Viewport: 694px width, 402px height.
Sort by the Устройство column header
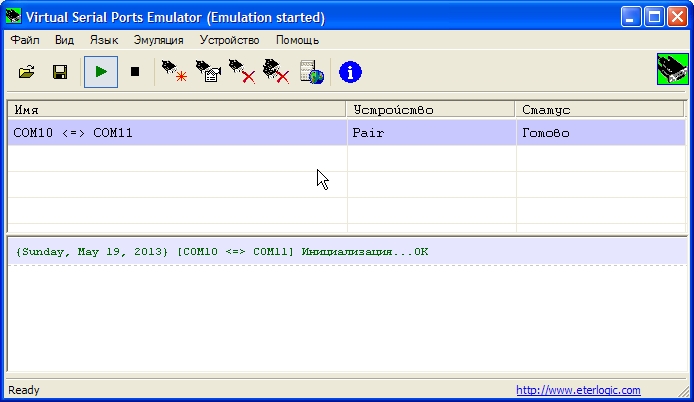[x=431, y=109]
